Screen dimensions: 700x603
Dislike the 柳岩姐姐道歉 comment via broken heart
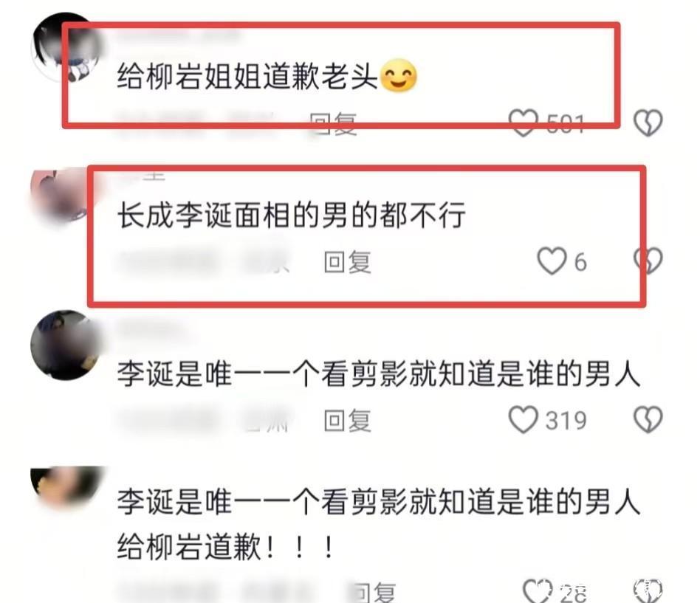pyautogui.click(x=648, y=123)
